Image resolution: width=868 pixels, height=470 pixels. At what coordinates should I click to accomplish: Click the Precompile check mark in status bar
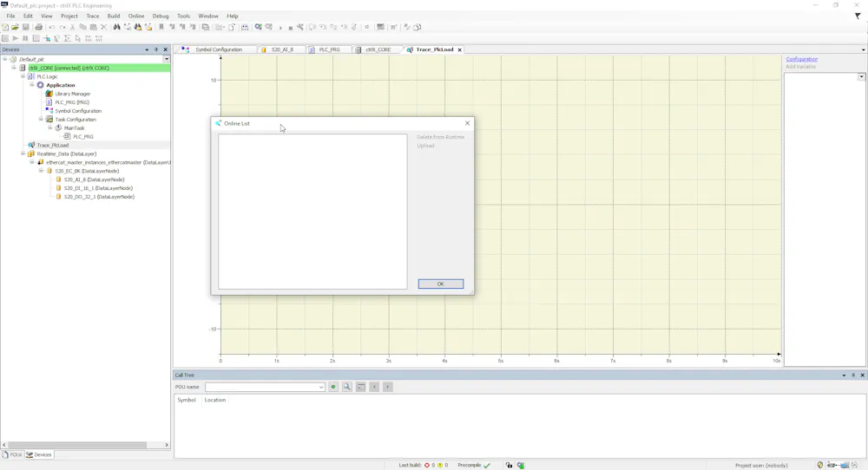coord(487,466)
